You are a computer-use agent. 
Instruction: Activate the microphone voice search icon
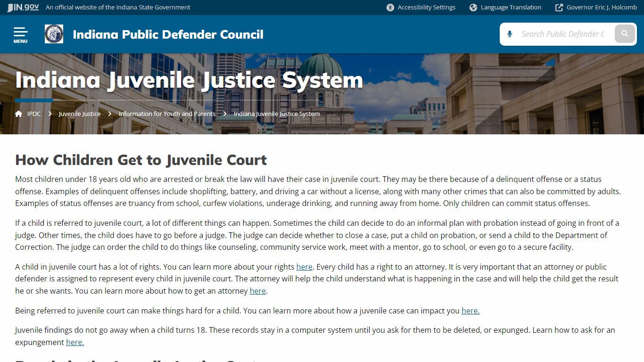click(510, 34)
